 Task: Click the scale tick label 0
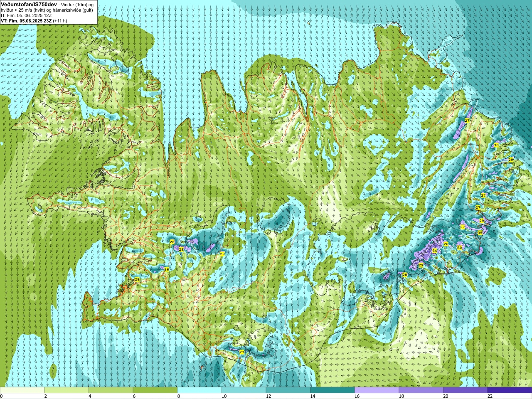click(x=1, y=396)
